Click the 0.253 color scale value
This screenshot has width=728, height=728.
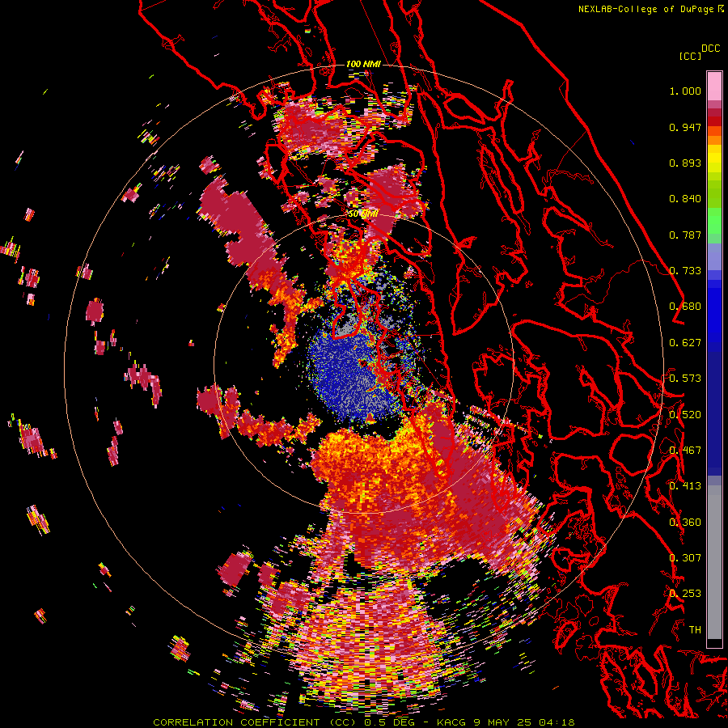point(685,594)
